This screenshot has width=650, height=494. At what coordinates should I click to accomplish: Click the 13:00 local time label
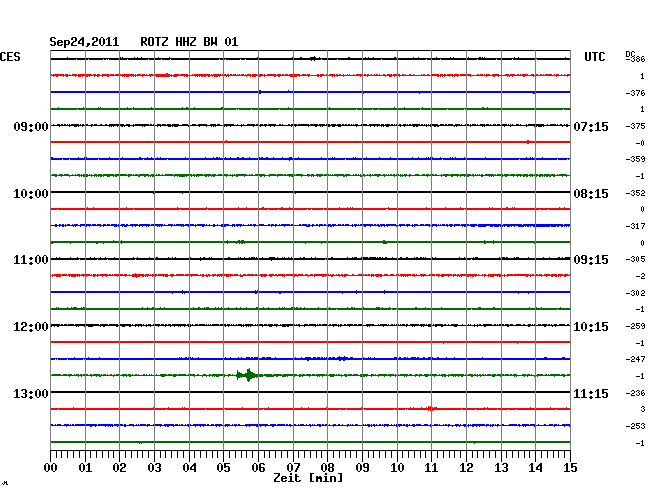coord(31,393)
